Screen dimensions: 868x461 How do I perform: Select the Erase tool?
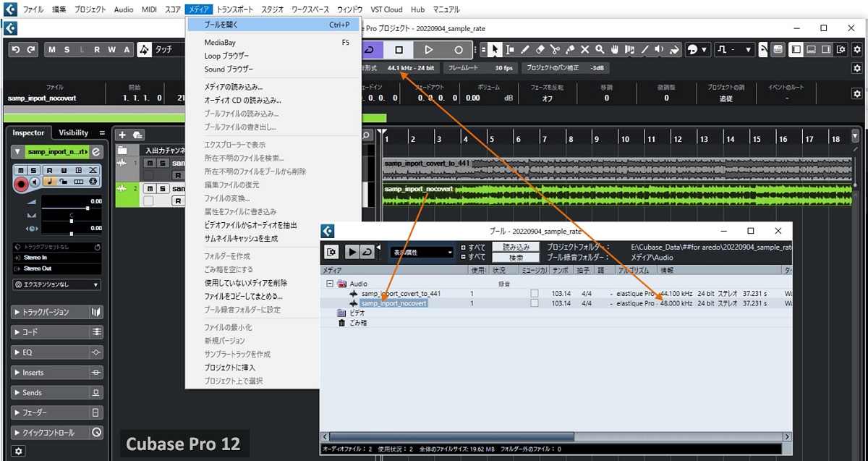[540, 50]
